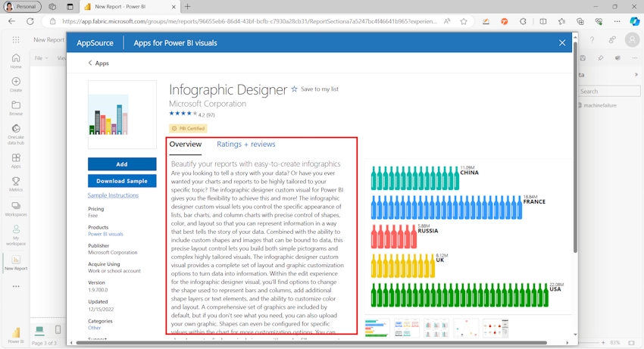Click the dialog vertical scrollbar
Viewport: 644px width, 349px height.
coord(575,148)
